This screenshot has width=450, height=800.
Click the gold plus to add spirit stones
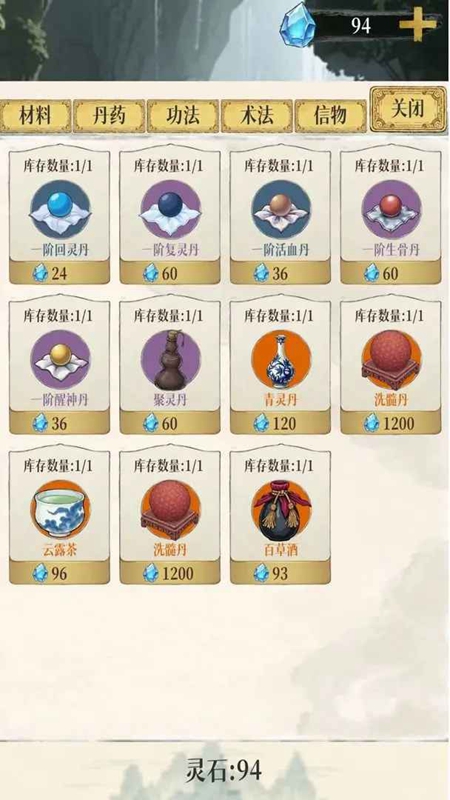(418, 24)
